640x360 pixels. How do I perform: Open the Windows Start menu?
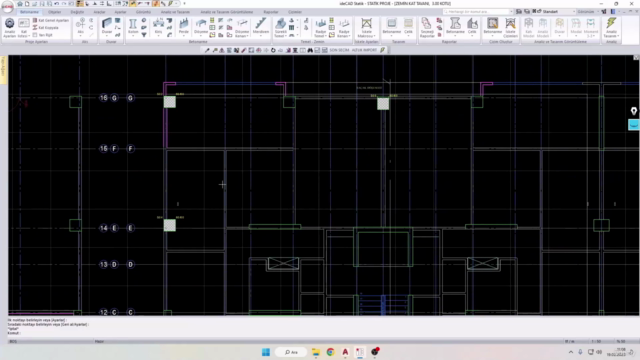(266, 352)
